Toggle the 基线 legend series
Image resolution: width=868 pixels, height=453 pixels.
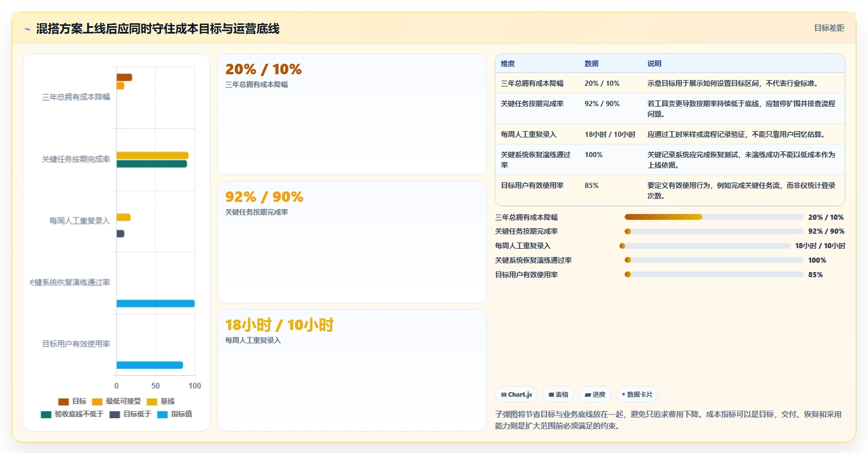click(x=161, y=401)
